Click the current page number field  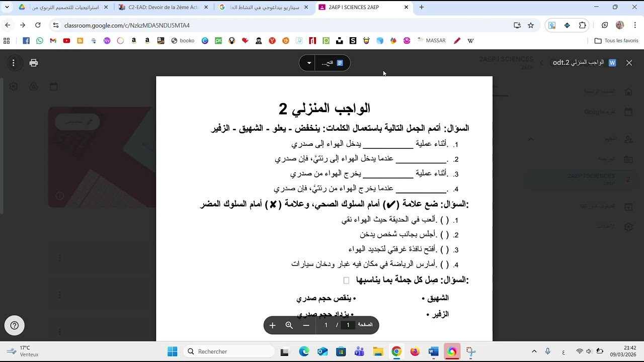point(348,325)
